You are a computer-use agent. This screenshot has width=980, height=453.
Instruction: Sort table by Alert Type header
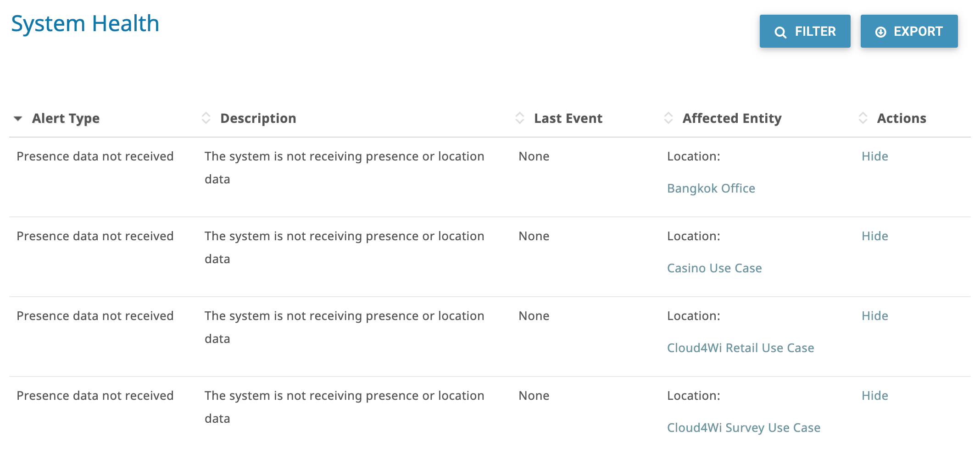click(66, 118)
